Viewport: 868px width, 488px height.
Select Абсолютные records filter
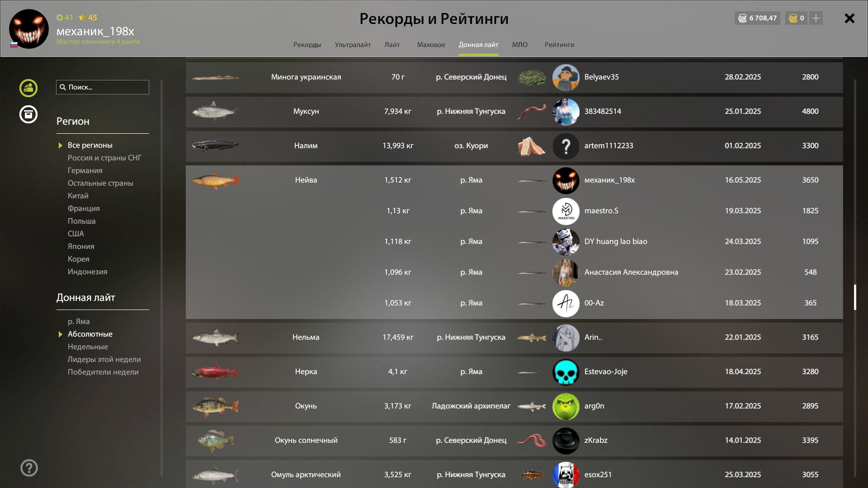pyautogui.click(x=90, y=334)
